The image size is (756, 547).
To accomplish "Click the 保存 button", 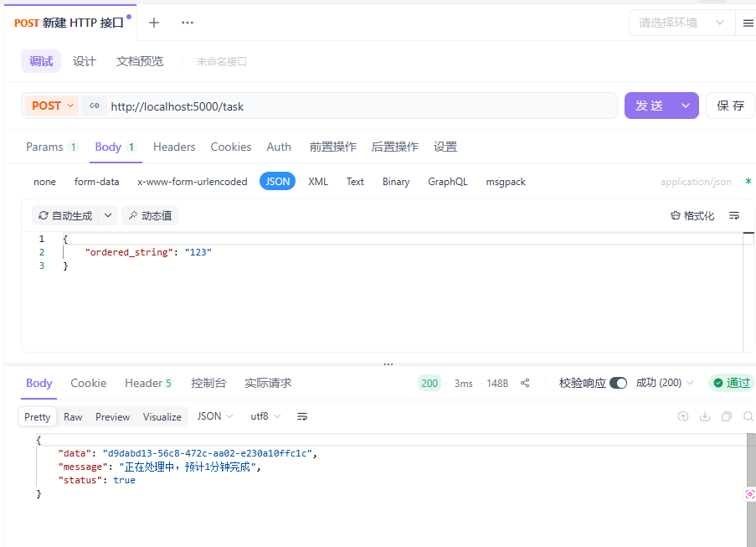I will (730, 106).
